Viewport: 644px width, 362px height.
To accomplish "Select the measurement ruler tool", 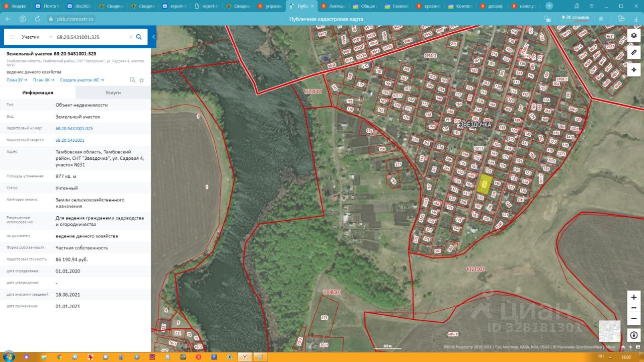I will tap(634, 53).
